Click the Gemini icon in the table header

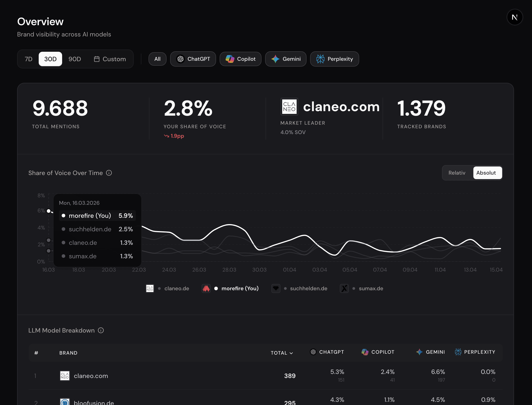click(419, 352)
